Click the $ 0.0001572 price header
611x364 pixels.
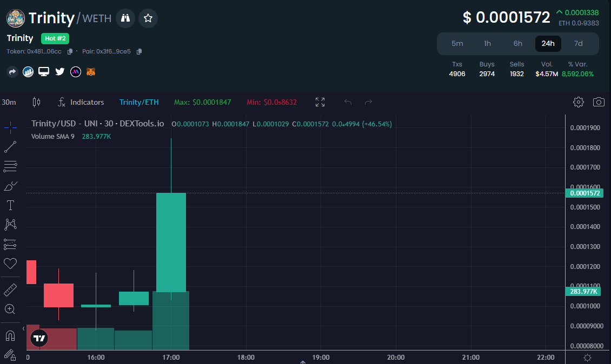(x=506, y=17)
